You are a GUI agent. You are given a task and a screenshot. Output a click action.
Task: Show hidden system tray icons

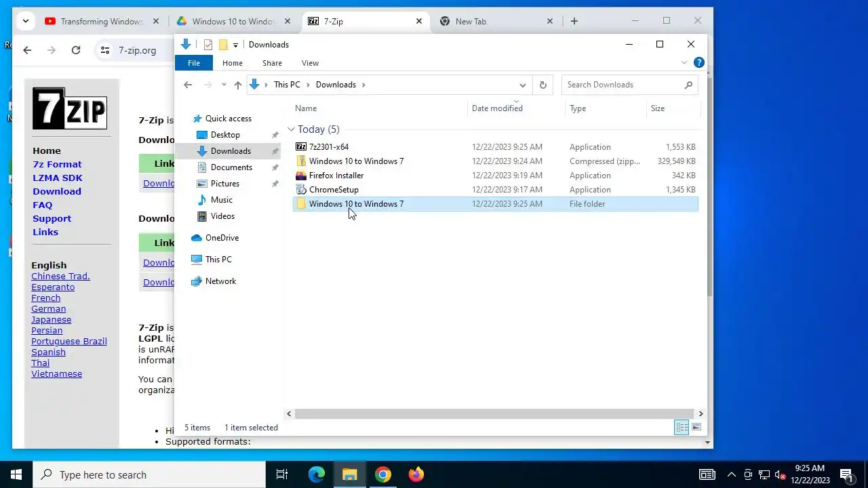732,474
